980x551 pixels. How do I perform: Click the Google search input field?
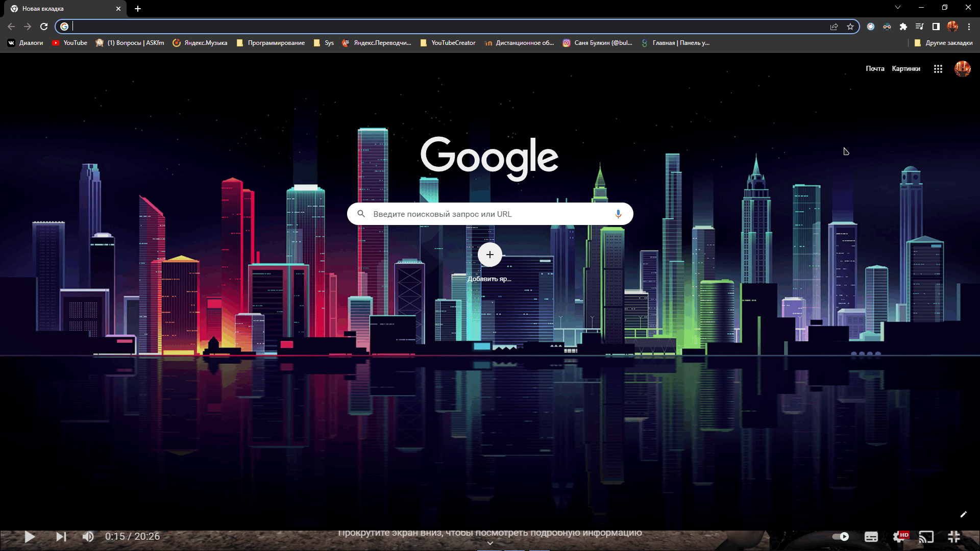coord(490,214)
